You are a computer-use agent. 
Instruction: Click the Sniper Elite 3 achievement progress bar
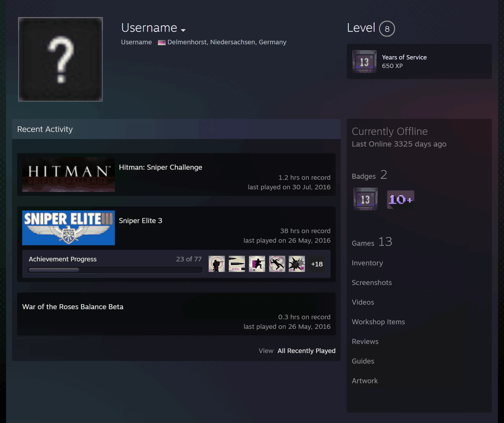(115, 270)
